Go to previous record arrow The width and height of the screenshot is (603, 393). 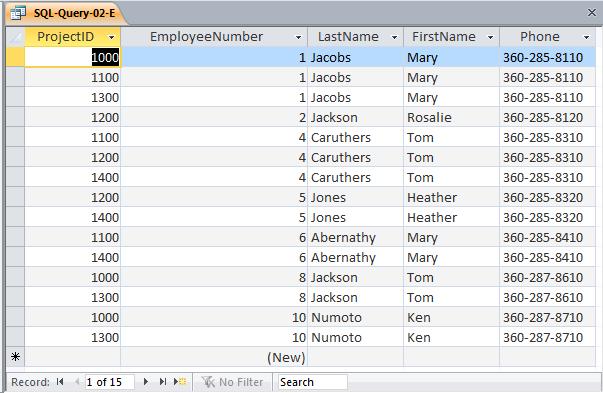[77, 382]
